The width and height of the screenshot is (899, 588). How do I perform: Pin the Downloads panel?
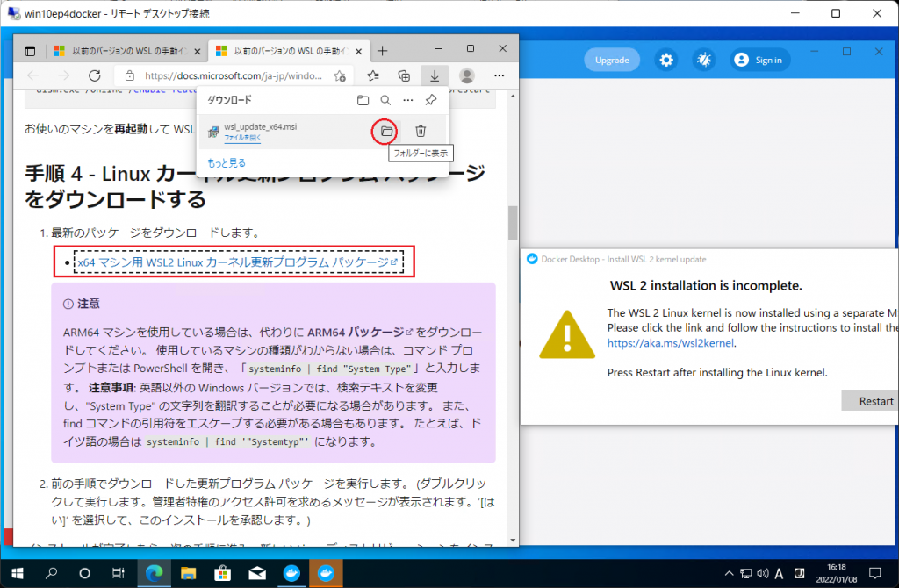point(430,100)
